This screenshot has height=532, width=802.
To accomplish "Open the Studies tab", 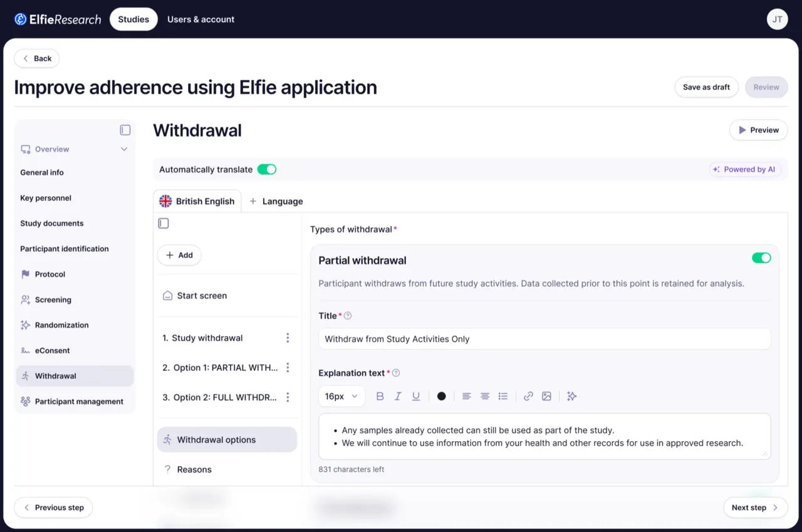I will (133, 19).
